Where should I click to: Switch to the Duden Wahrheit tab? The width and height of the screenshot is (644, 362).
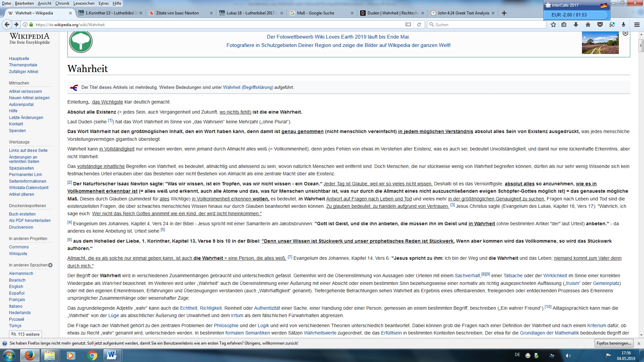(x=392, y=13)
